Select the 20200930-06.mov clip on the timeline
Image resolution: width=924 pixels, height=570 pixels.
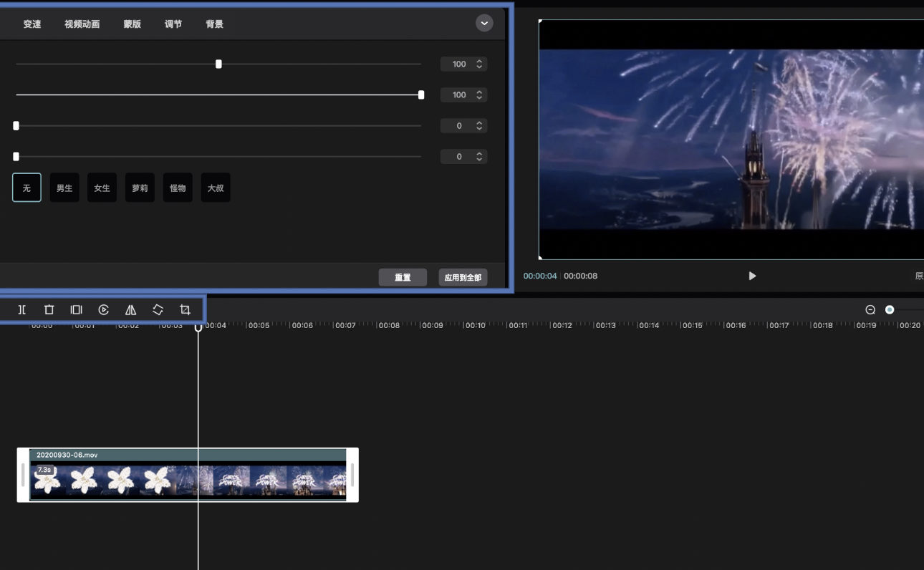click(x=188, y=475)
